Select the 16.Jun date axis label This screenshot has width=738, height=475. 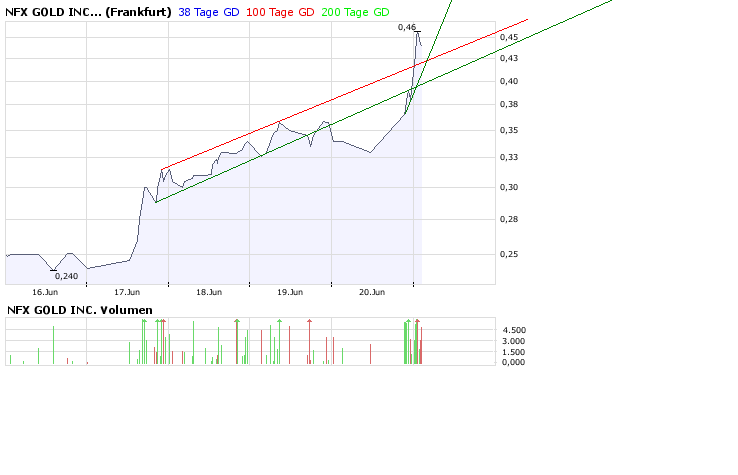[45, 292]
